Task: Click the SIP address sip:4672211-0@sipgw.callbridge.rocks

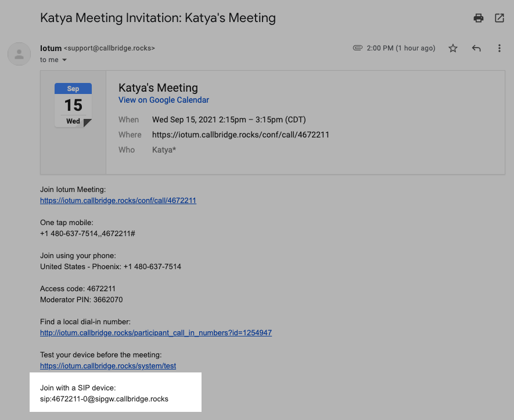Action: pyautogui.click(x=104, y=399)
